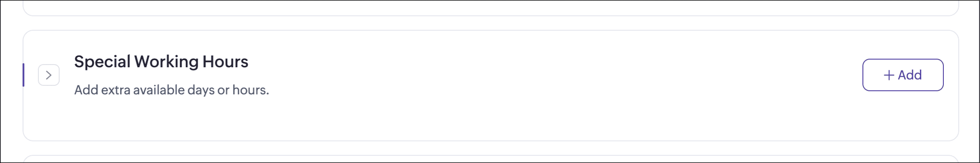
Task: Select the subtitle under Special Working Hours
Action: coord(171,90)
